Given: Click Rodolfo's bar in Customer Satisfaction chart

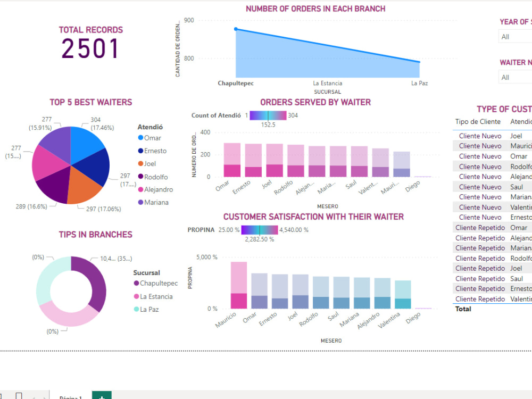Looking at the screenshot, I should click(321, 293).
